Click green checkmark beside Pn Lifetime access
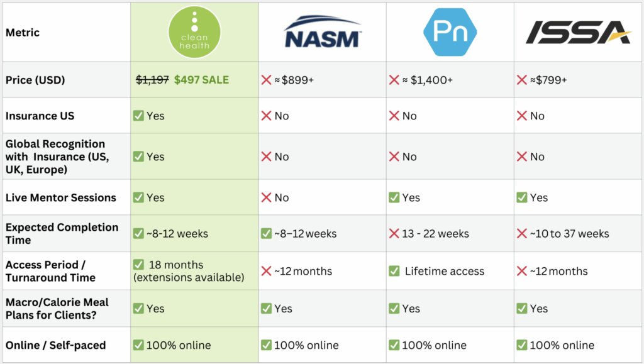Screen dimensions: 644x364 (394, 271)
